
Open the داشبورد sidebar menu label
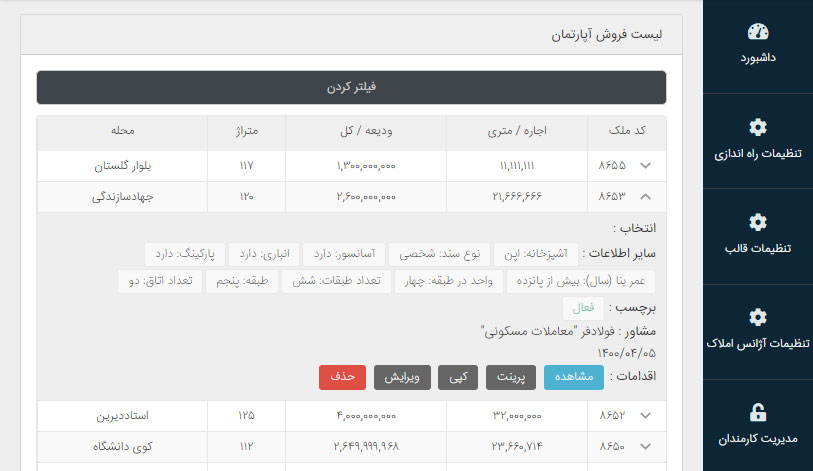coord(758,58)
